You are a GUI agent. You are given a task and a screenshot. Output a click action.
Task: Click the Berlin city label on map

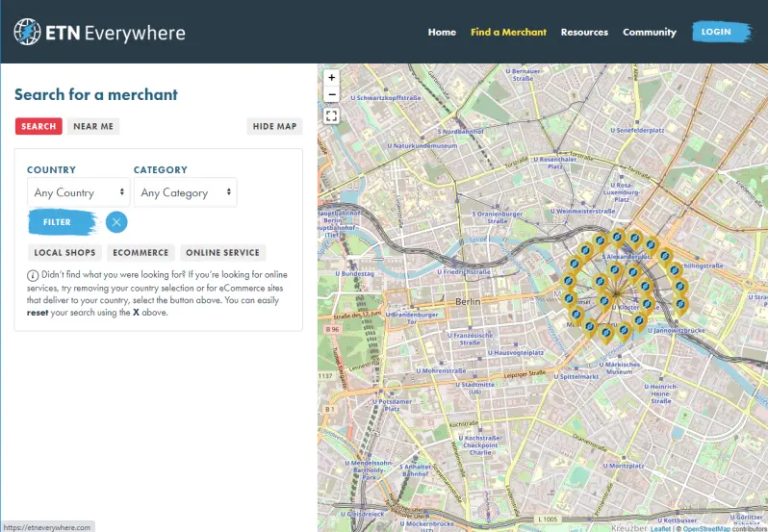[468, 301]
